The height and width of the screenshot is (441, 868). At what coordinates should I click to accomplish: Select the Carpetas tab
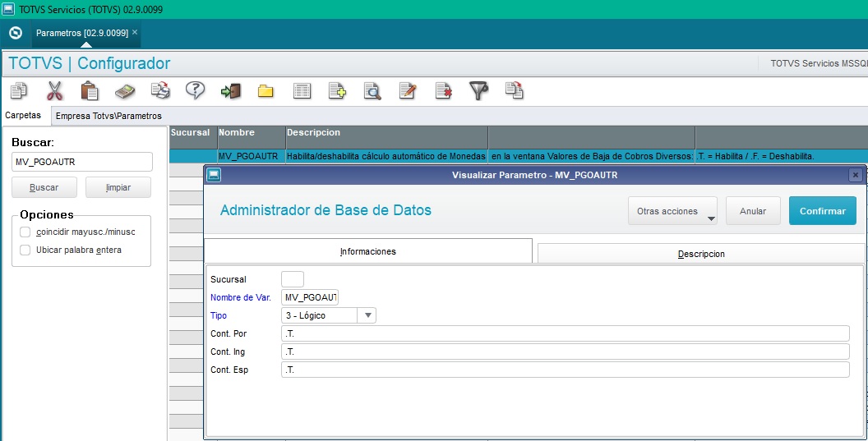(23, 116)
